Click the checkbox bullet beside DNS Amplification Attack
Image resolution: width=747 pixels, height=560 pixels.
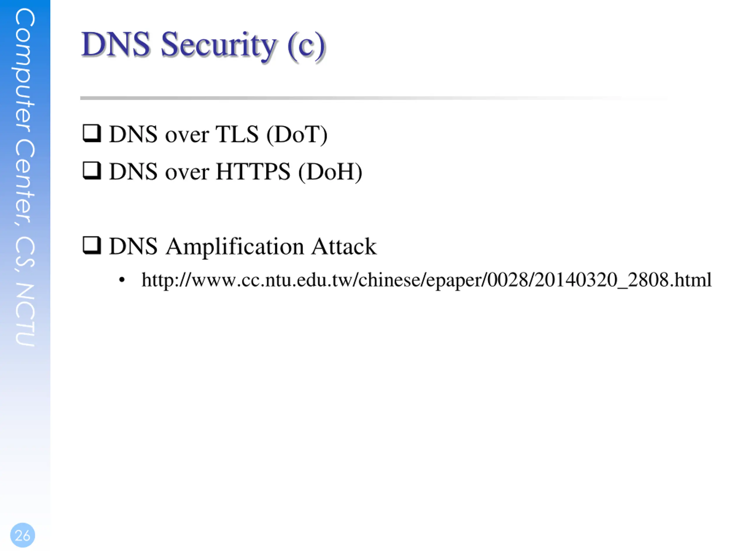pyautogui.click(x=92, y=245)
